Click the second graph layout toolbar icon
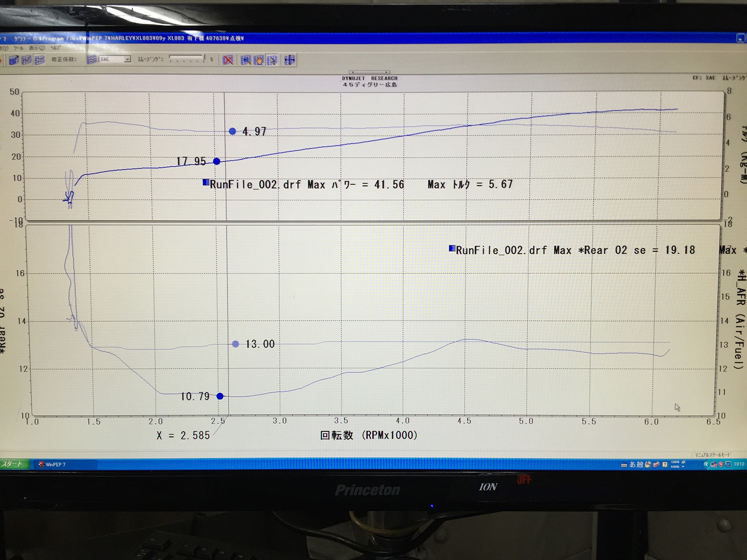This screenshot has height=560, width=747. click(26, 60)
